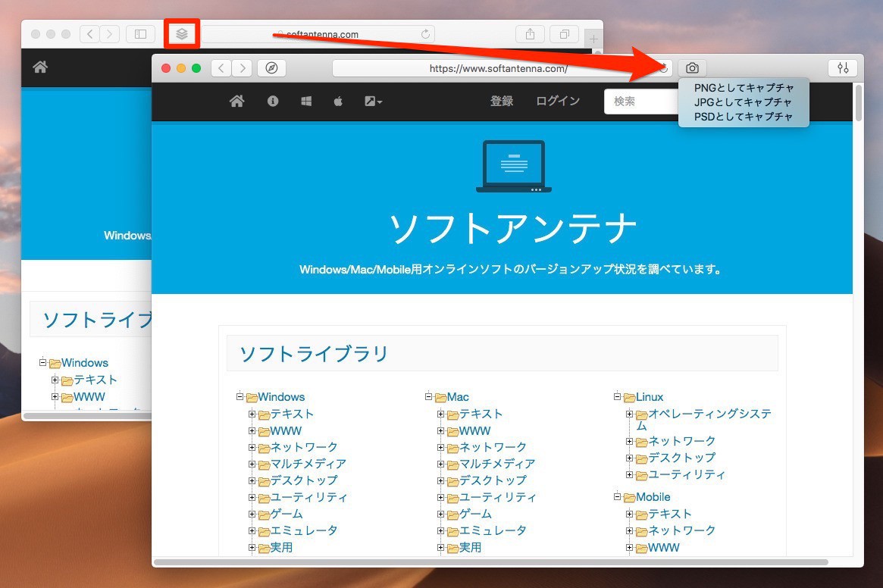Viewport: 883px width, 588px height.
Task: Open Windows folder in rear Safari window
Action: (x=84, y=363)
